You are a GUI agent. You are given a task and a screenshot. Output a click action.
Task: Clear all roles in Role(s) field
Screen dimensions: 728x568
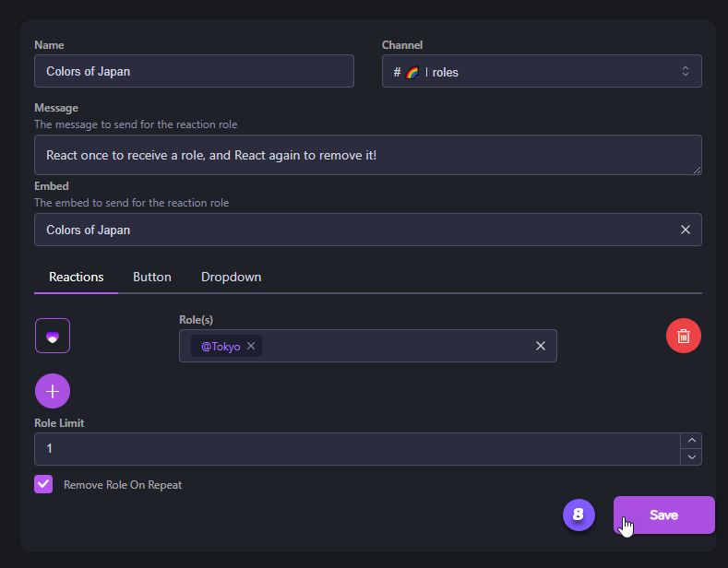click(541, 346)
